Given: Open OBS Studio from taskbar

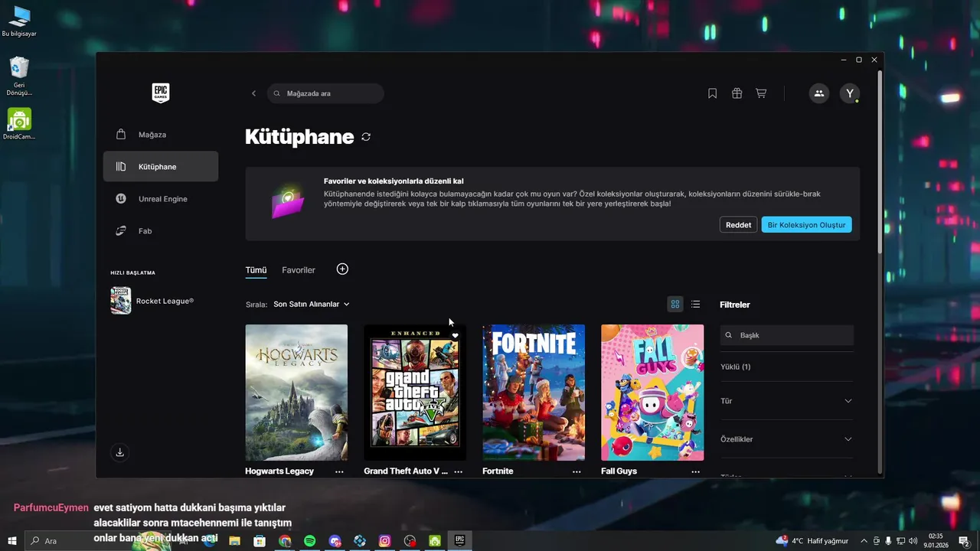Looking at the screenshot, I should point(410,541).
